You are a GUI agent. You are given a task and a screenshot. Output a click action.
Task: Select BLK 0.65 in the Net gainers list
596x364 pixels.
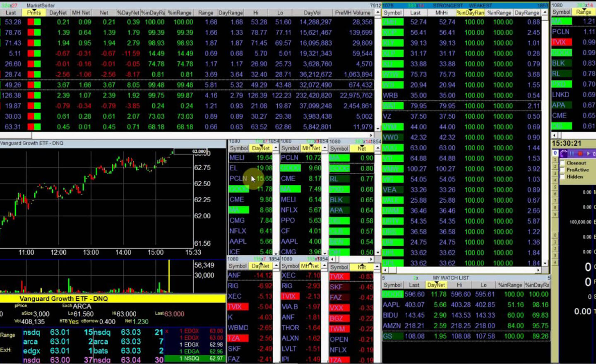tap(351, 200)
